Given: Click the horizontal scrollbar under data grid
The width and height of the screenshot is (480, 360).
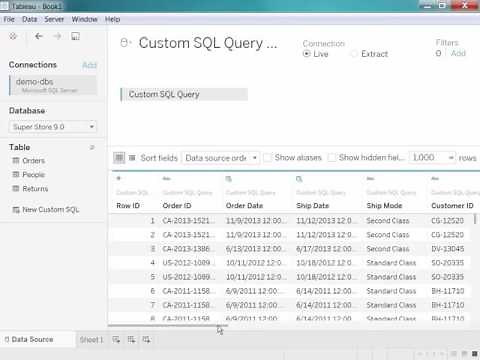Looking at the screenshot, I should 168,326.
